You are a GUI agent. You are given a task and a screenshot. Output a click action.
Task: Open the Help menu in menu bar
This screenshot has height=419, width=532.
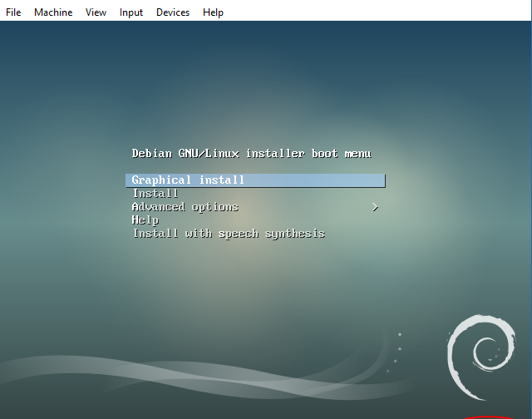213,12
